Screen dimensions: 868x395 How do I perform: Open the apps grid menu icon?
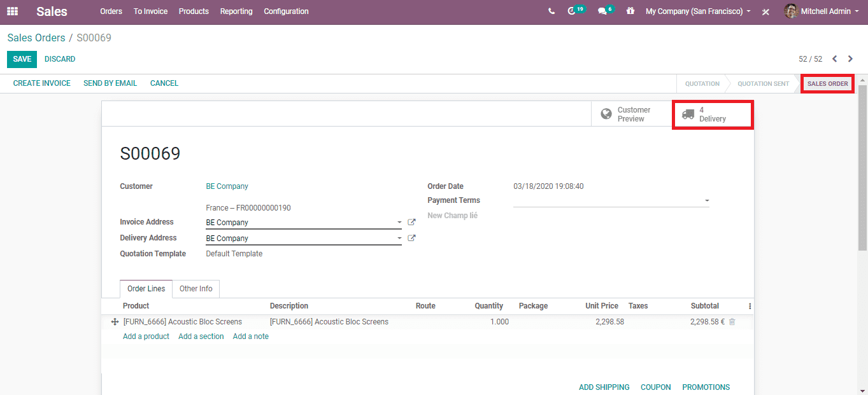click(x=13, y=11)
